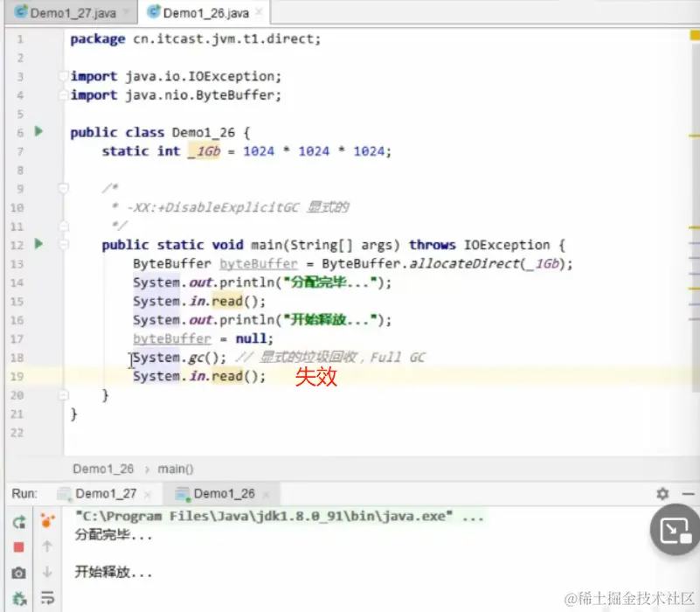Click the byteBuffer = null statement
The image size is (700, 612).
pyautogui.click(x=203, y=338)
